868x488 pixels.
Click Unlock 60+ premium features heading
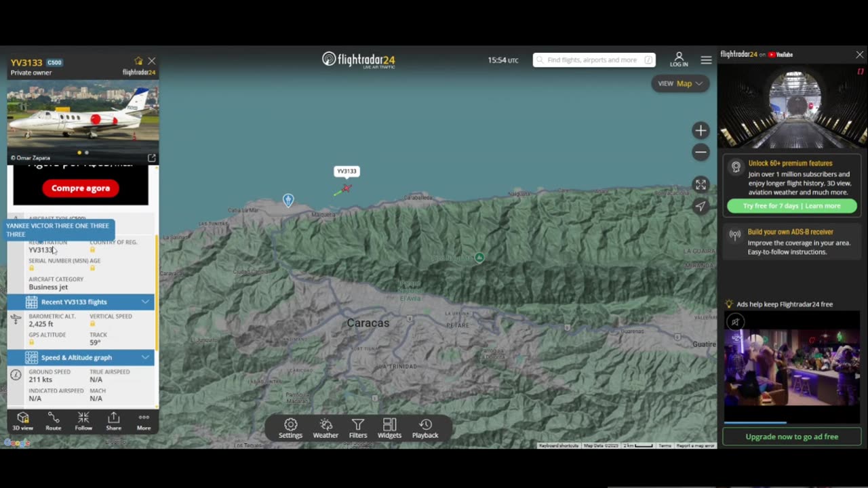(x=790, y=163)
